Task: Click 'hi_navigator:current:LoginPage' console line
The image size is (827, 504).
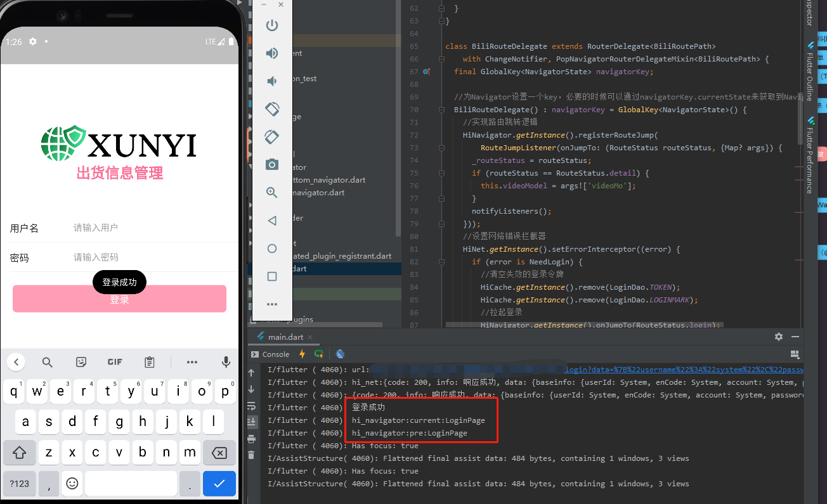Action: [419, 420]
